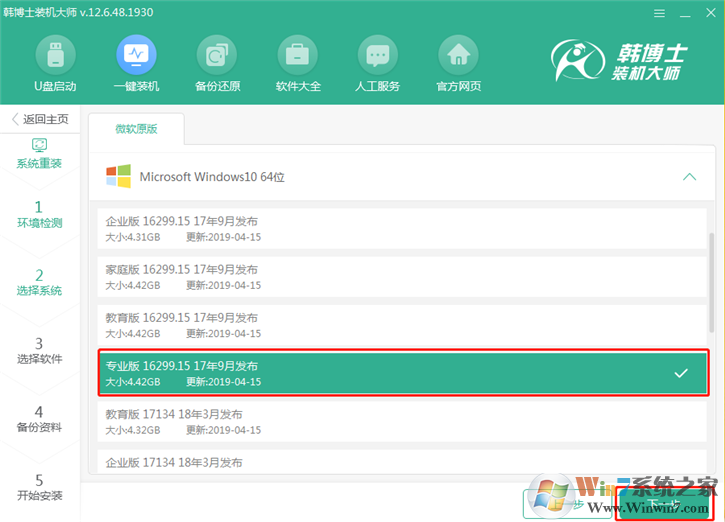Click step 1 环境检测 in sidebar
Screen dimensions: 725x522
coord(39,215)
